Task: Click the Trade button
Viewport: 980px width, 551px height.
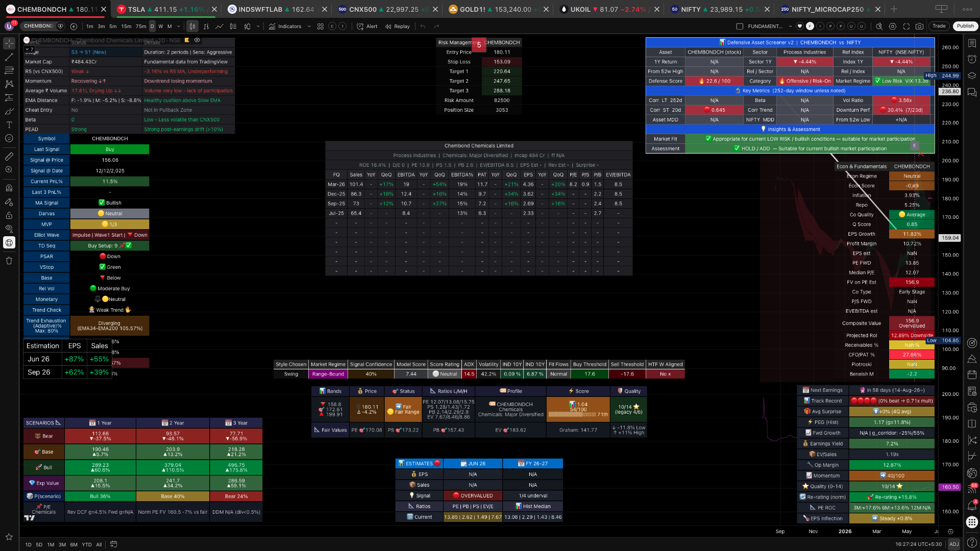Action: [939, 26]
